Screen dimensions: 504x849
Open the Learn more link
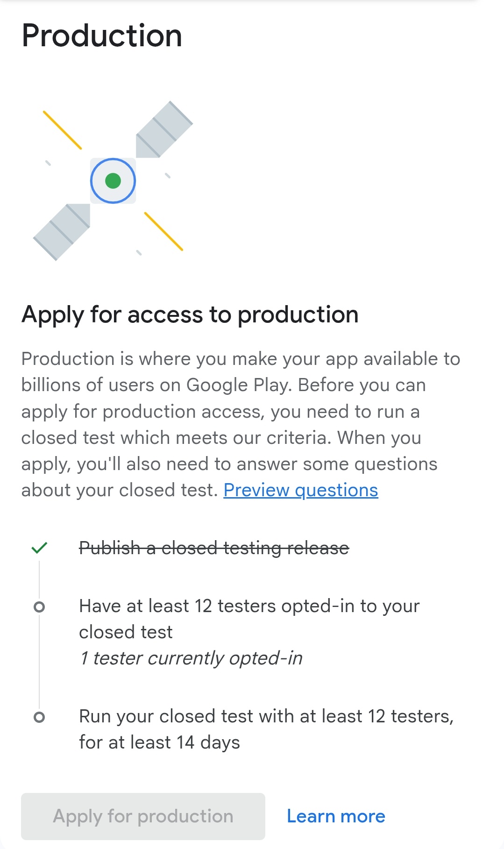pyautogui.click(x=336, y=816)
